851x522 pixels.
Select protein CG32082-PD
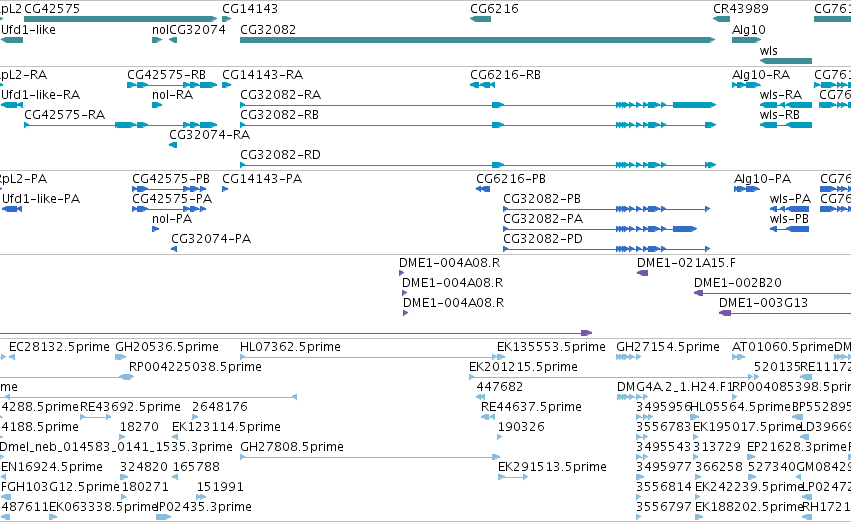pos(543,239)
